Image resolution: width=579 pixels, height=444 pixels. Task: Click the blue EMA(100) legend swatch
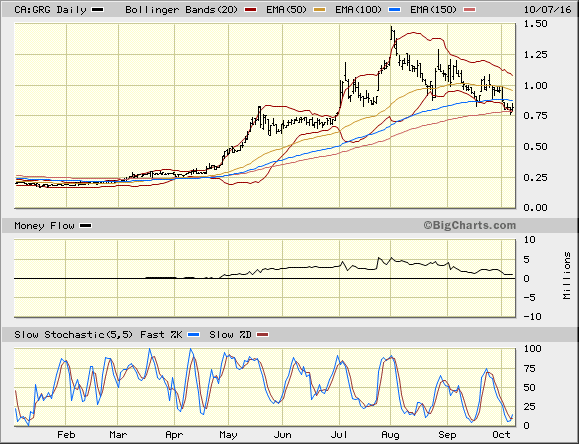pyautogui.click(x=395, y=10)
